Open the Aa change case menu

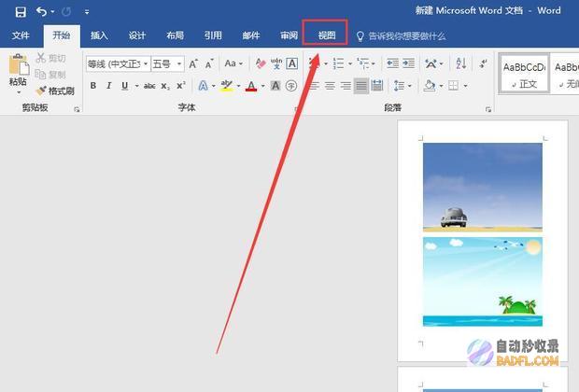(233, 63)
